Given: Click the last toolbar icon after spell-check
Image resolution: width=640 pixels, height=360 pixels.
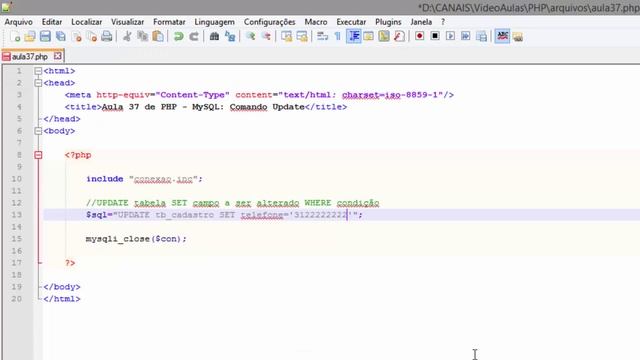Looking at the screenshot, I should click(518, 37).
